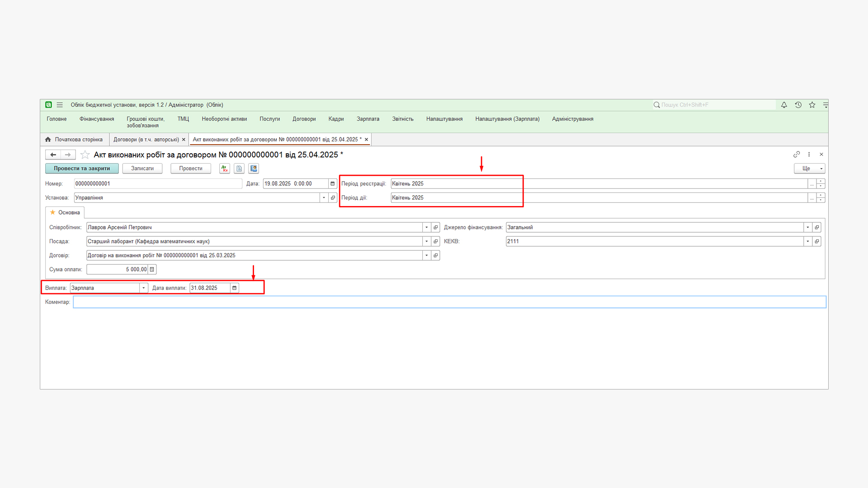Click the employee card icon in the toolbar
Image resolution: width=868 pixels, height=488 pixels.
click(254, 169)
